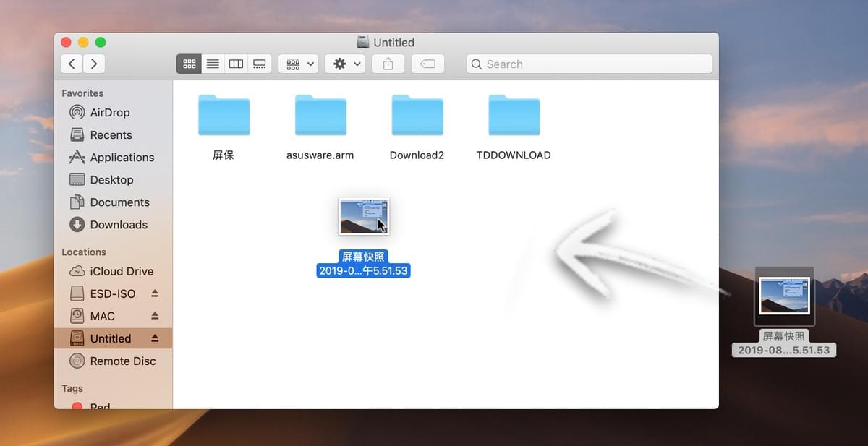Click the magnifier icon in Search
Image resolution: width=868 pixels, height=446 pixels.
point(477,64)
